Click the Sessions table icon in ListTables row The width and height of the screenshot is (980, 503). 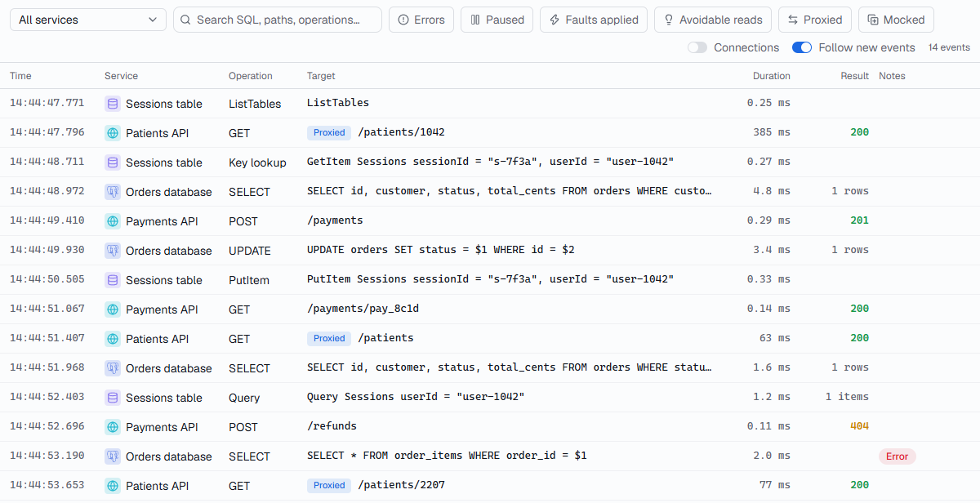(x=113, y=104)
